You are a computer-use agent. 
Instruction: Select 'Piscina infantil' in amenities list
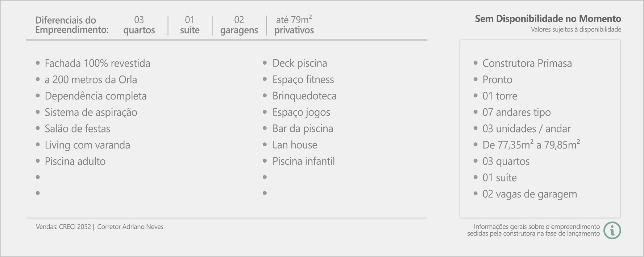click(304, 161)
